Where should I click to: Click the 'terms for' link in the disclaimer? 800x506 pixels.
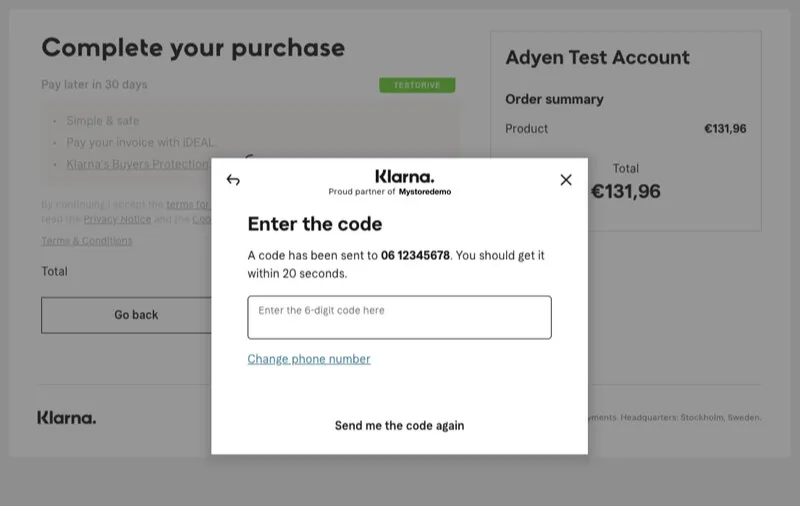[188, 205]
